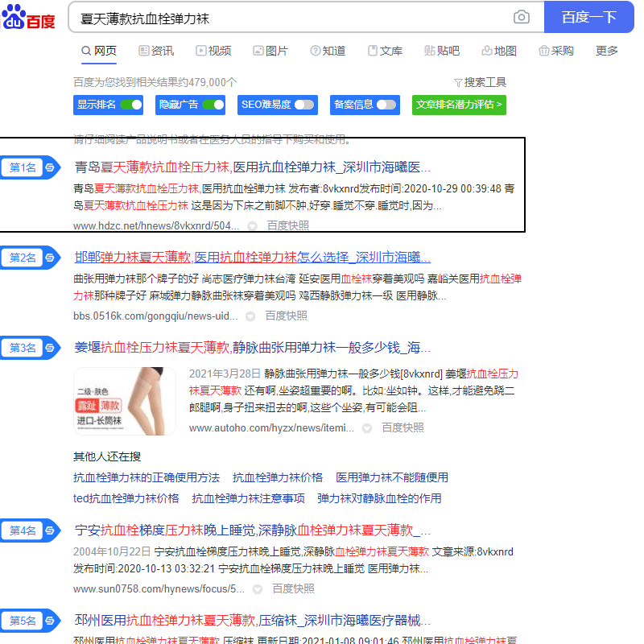Open result titled 邳州医用抗血栓弹力袜夏天薄款
The width and height of the screenshot is (644, 644).
click(252, 620)
